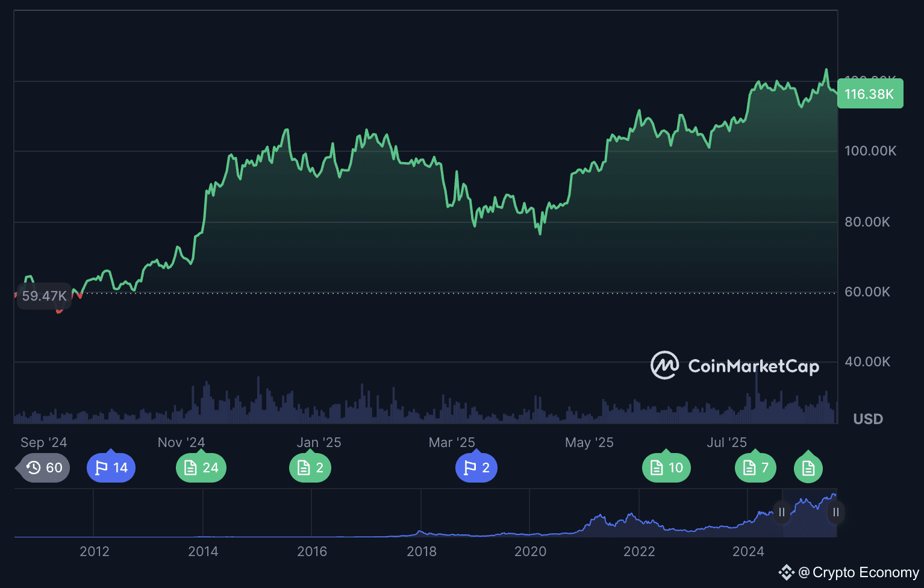Click the 2018 year on overview timeline
This screenshot has width=924, height=588.
[422, 551]
